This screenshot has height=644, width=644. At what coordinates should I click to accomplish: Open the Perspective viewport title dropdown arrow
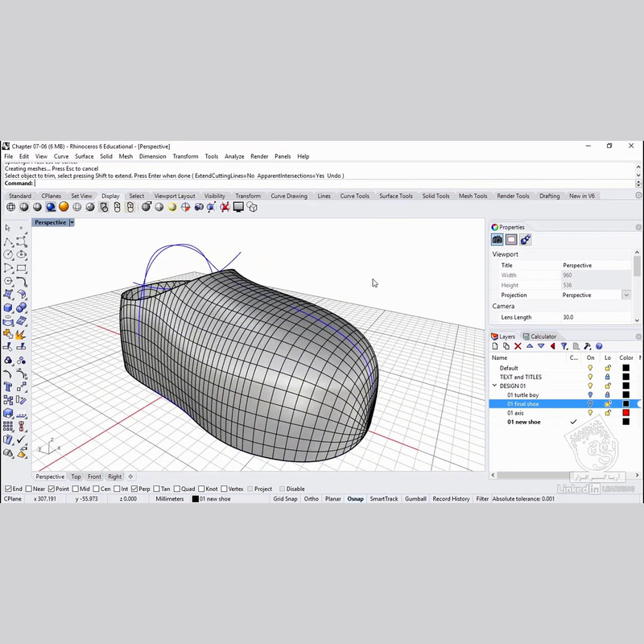point(72,222)
